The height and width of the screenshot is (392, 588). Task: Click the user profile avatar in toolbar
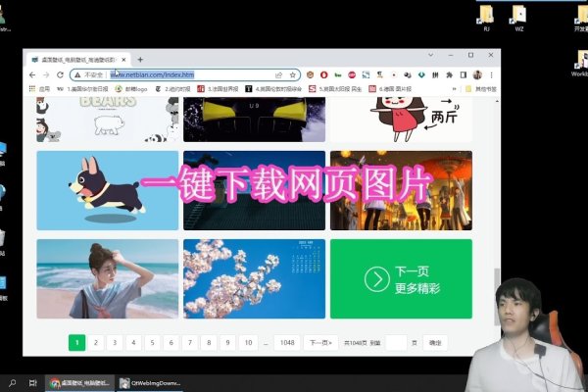tap(477, 75)
